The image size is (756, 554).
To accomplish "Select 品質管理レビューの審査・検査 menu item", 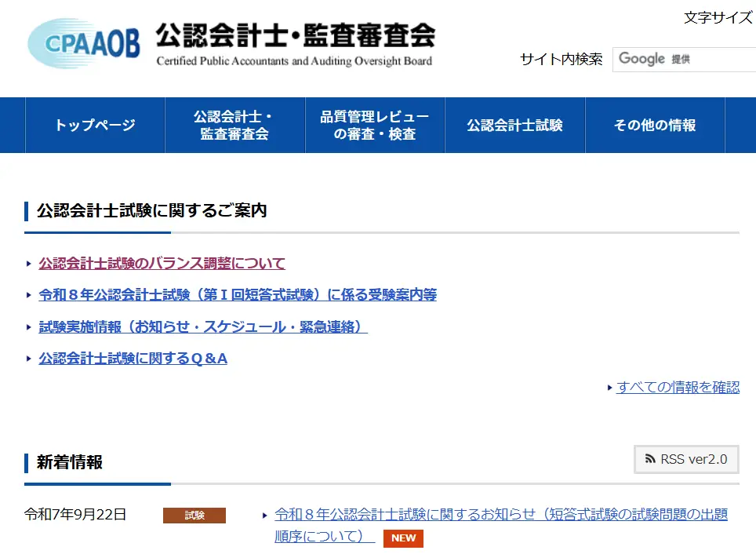I will (375, 126).
